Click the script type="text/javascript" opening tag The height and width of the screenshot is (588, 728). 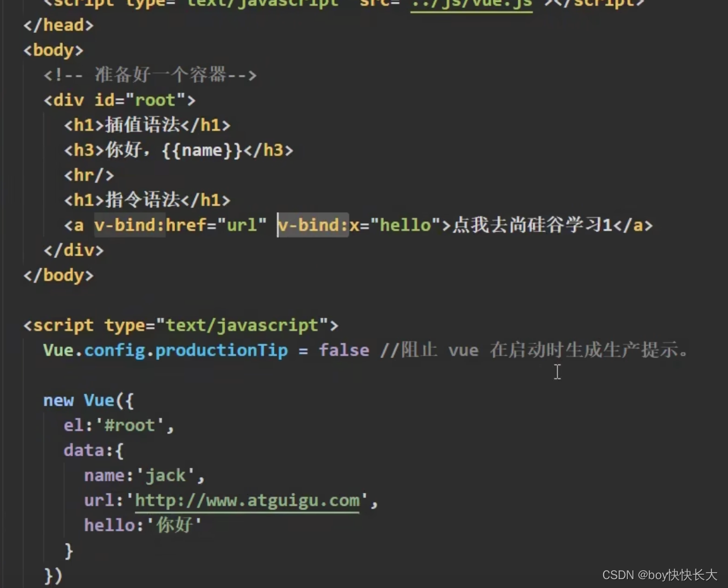tap(181, 326)
